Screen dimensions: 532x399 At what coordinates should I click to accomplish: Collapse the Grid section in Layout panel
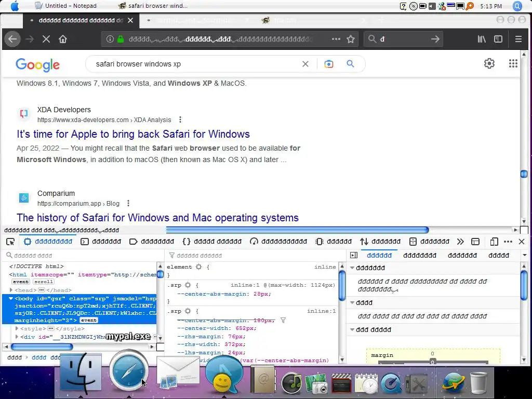[x=353, y=303]
